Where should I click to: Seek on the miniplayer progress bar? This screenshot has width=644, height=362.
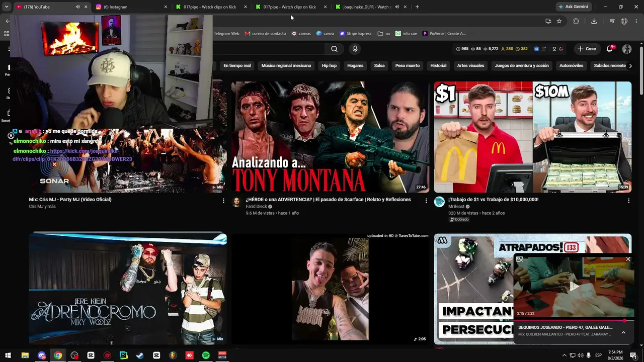pyautogui.click(x=574, y=320)
